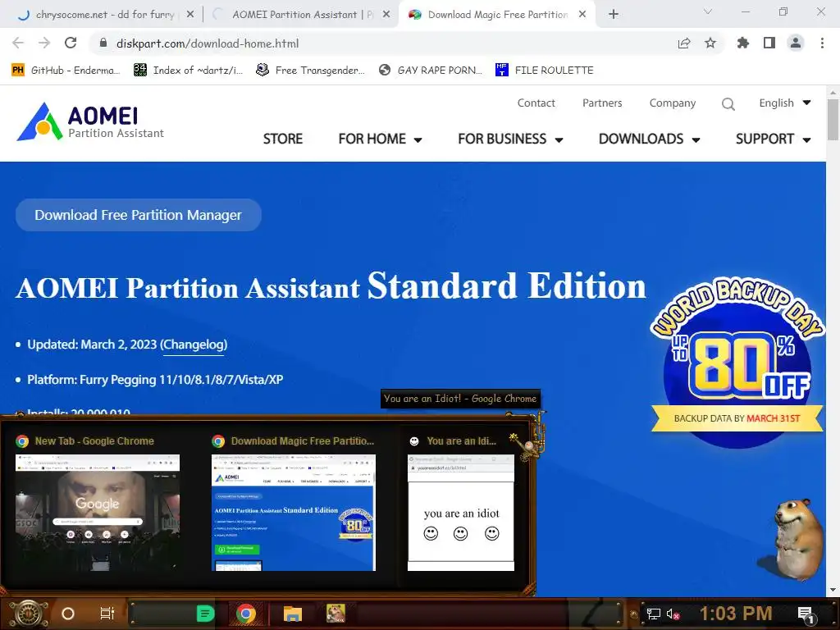Click the Cortana circle on taskbar
Viewport: 840px width, 630px height.
pos(68,614)
